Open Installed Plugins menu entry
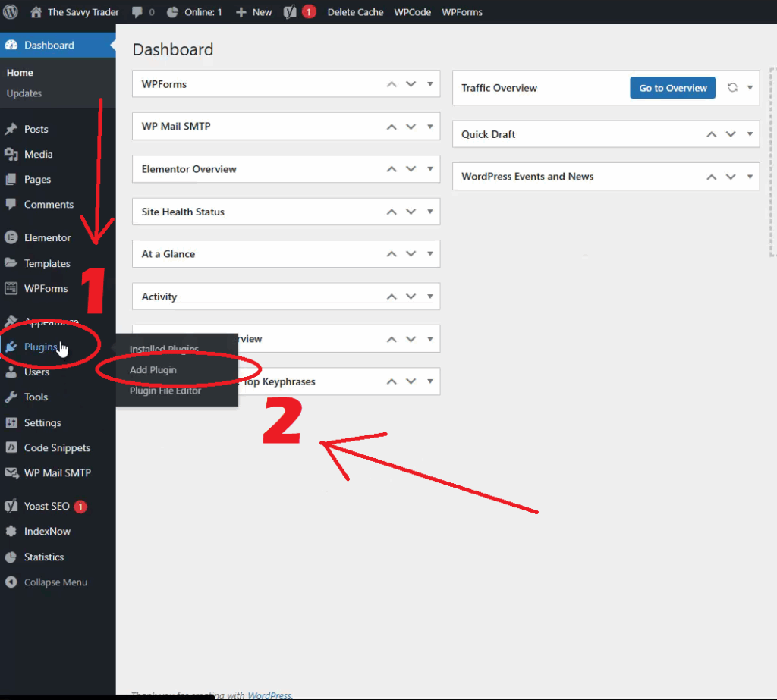 (164, 349)
